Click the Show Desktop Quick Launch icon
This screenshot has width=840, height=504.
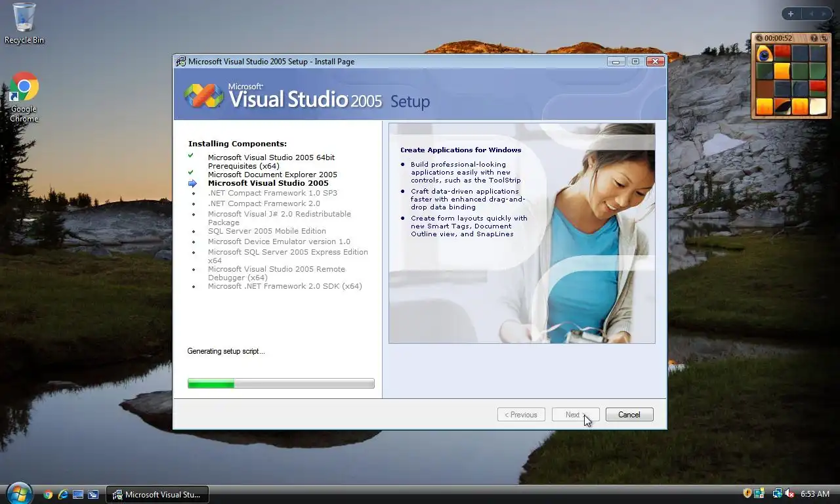pos(78,495)
